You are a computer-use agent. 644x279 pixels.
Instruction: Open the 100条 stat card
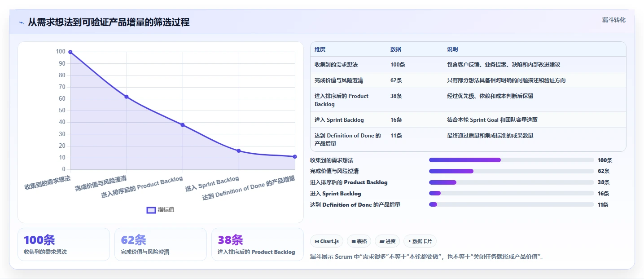(x=64, y=244)
